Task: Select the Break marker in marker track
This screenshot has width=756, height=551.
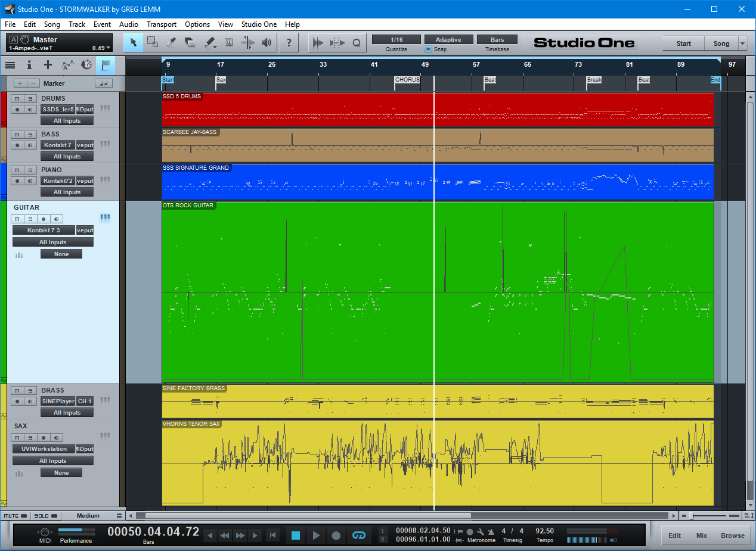Action: 594,80
